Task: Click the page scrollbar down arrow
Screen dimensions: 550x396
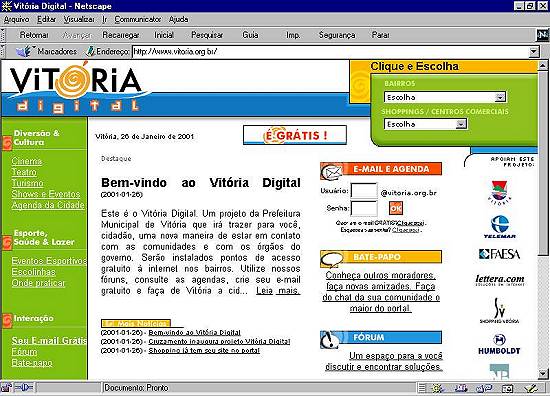Action: tap(543, 374)
